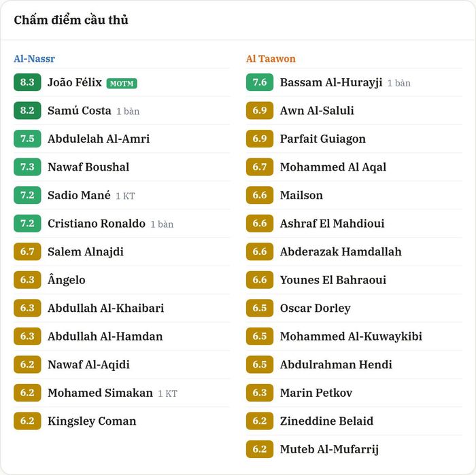Click Marin Petkov's 6.3 rating badge
Viewport: 476px width, 475px height.
pyautogui.click(x=260, y=393)
